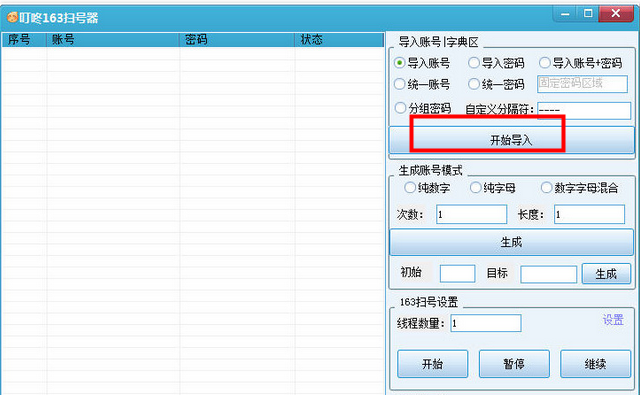Screen dimensions: 640x395
Task: Minimize the 叮咚163扫号器 window
Action: coord(565,14)
